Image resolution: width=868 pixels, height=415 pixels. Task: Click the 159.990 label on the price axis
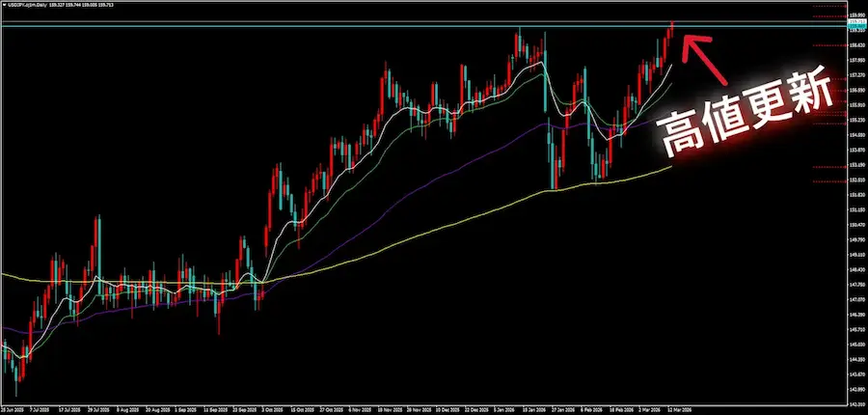[x=855, y=15]
